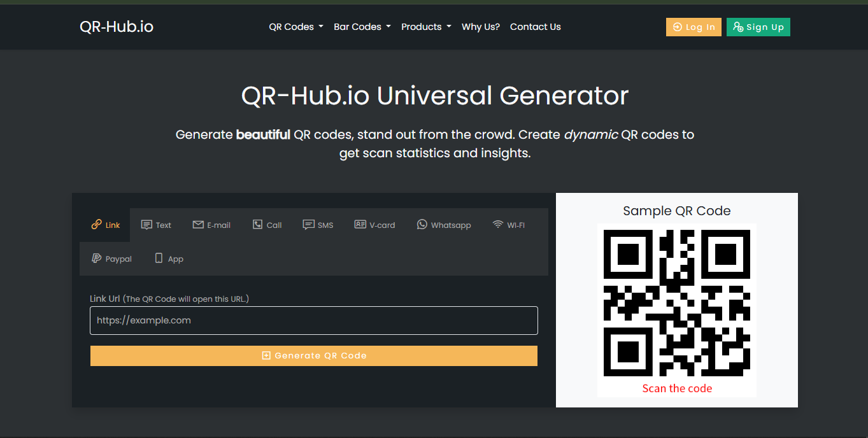This screenshot has width=868, height=438.
Task: Open the Bar Codes dropdown menu
Action: (x=362, y=27)
